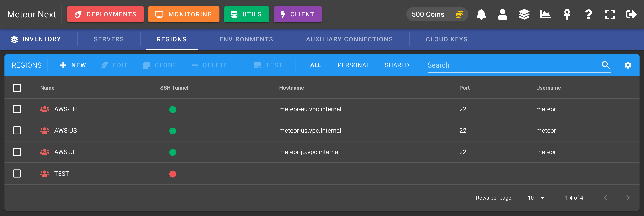Viewport: 644px width, 216px height.
Task: Open the Client section button
Action: pyautogui.click(x=298, y=14)
